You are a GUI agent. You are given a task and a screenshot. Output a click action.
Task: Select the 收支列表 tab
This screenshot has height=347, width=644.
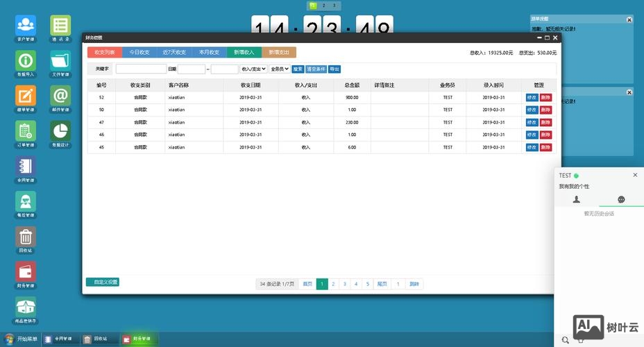(x=105, y=52)
